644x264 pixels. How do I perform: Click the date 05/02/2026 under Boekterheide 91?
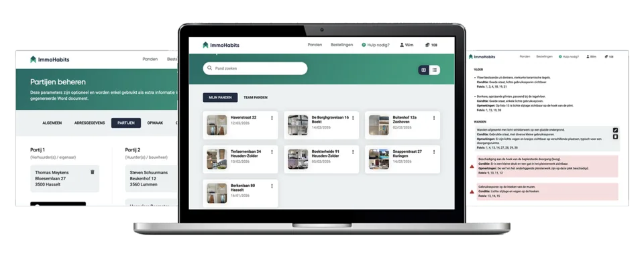321,162
